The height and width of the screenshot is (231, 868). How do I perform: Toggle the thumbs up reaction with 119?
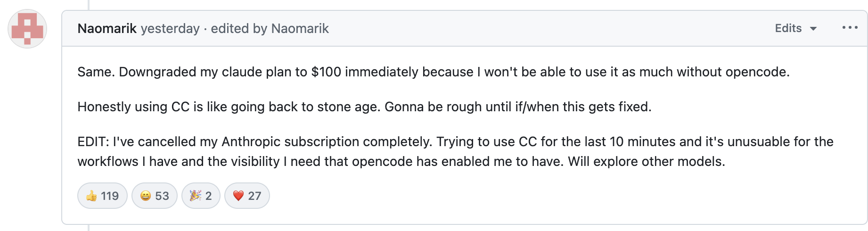(102, 196)
